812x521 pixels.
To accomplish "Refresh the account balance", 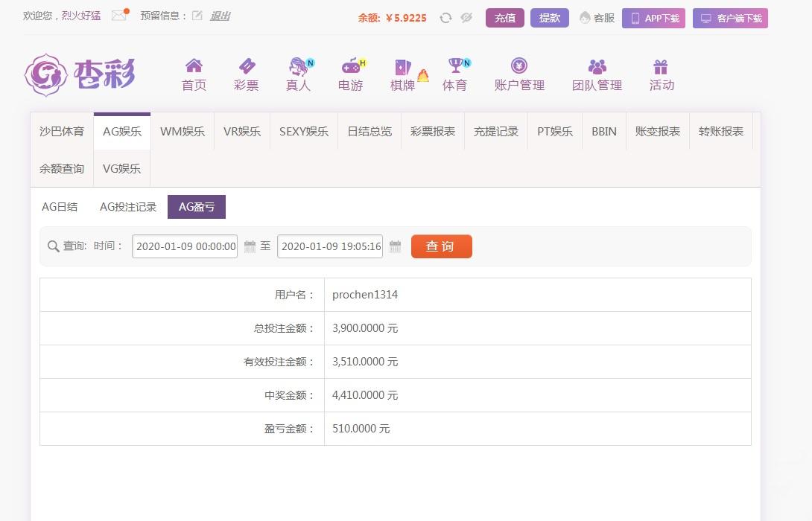I will coord(445,18).
